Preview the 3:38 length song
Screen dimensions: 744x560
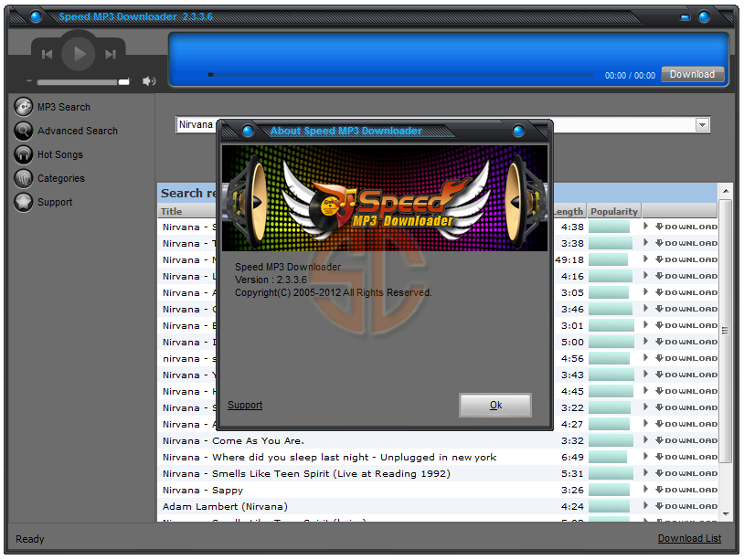(645, 243)
